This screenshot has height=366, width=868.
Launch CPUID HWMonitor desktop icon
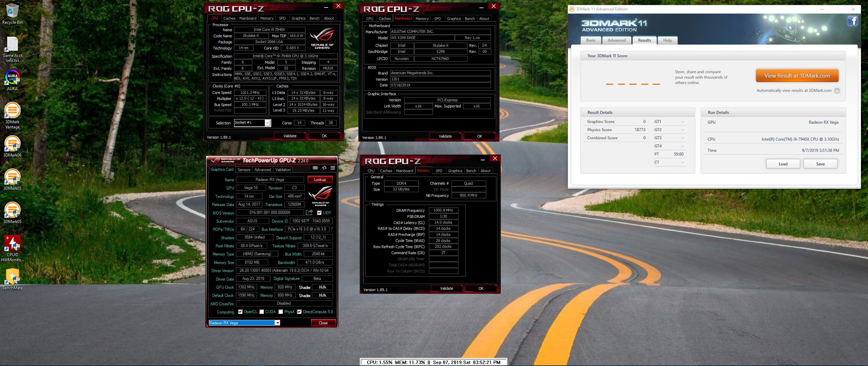(x=12, y=248)
